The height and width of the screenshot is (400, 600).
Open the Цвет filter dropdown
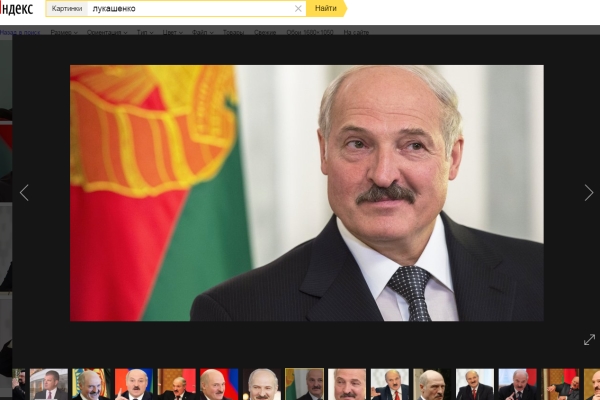pos(172,32)
